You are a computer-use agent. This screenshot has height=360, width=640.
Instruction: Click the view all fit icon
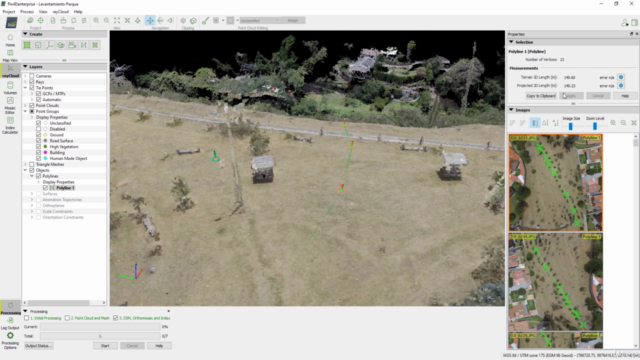(x=117, y=20)
